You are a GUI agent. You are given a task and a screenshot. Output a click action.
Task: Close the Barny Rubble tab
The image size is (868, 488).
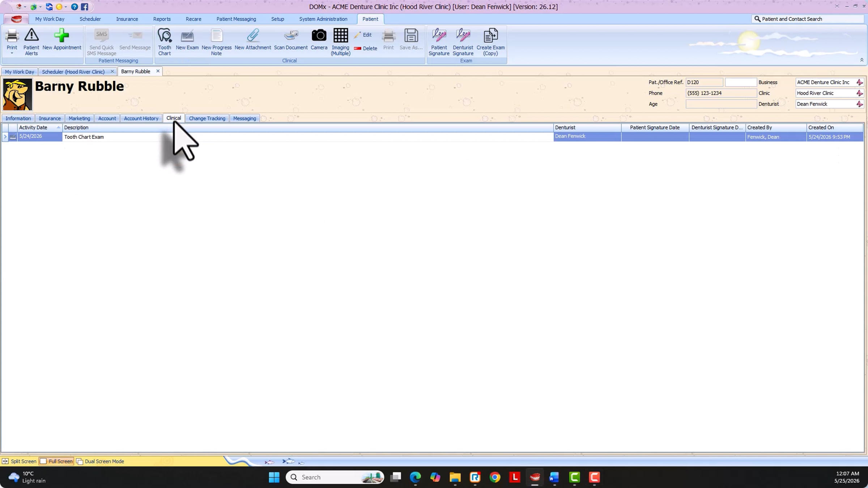[x=158, y=71]
